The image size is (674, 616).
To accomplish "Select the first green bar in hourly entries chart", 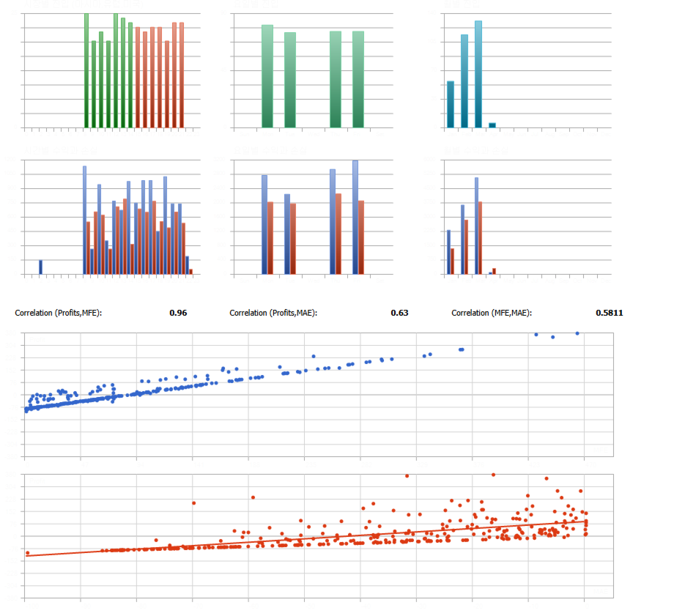I will click(86, 71).
